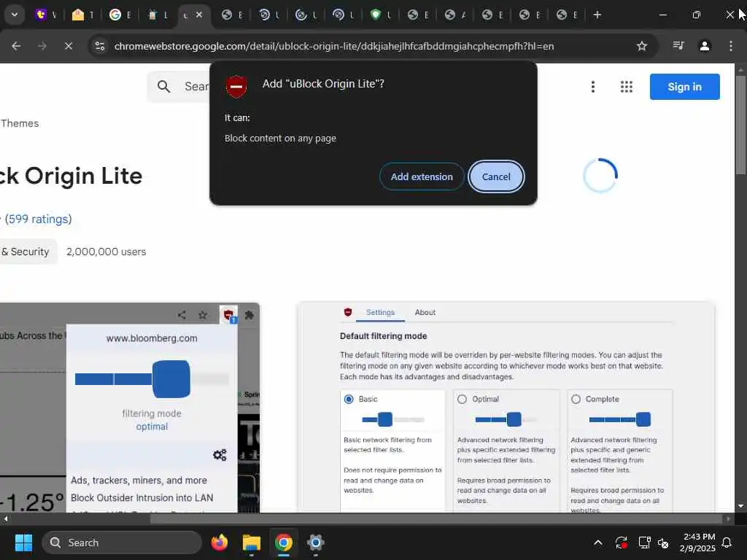Select the Optimal filtering mode radio button
This screenshot has height=560, width=747.
pos(462,399)
